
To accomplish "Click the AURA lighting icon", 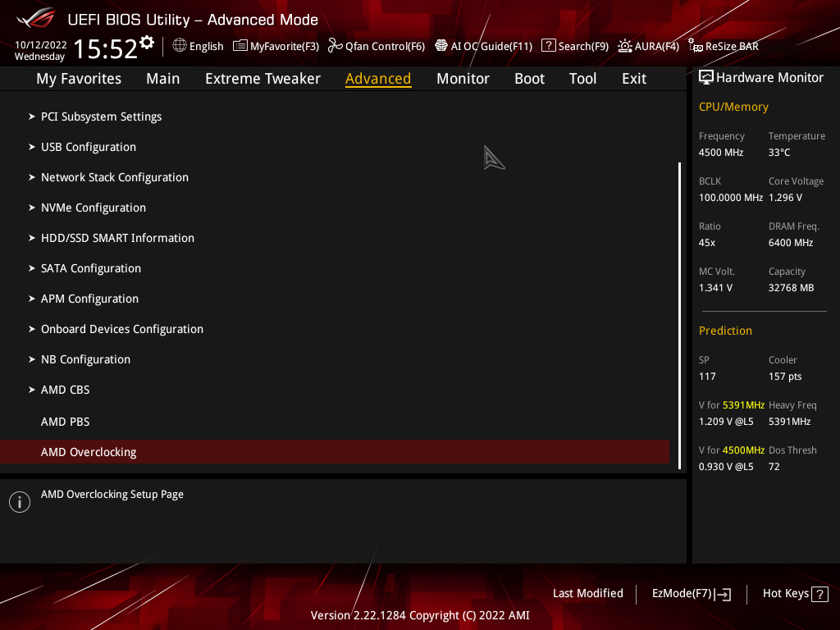I will [624, 46].
